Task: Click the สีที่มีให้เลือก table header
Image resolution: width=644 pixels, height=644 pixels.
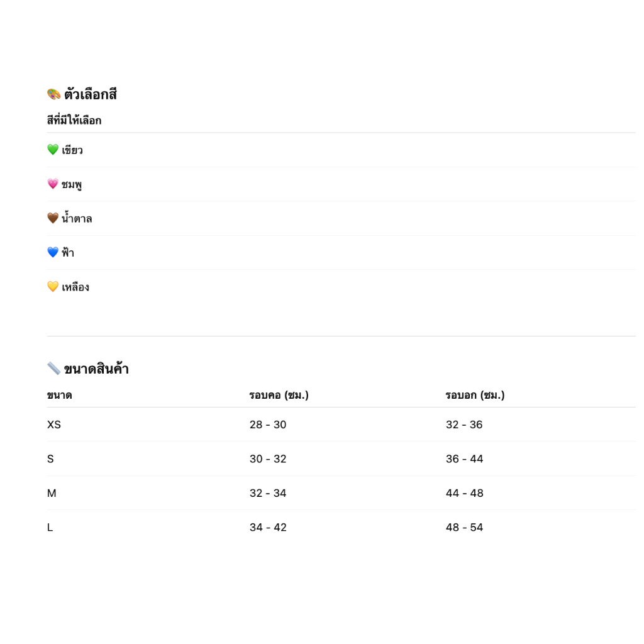Action: [74, 120]
